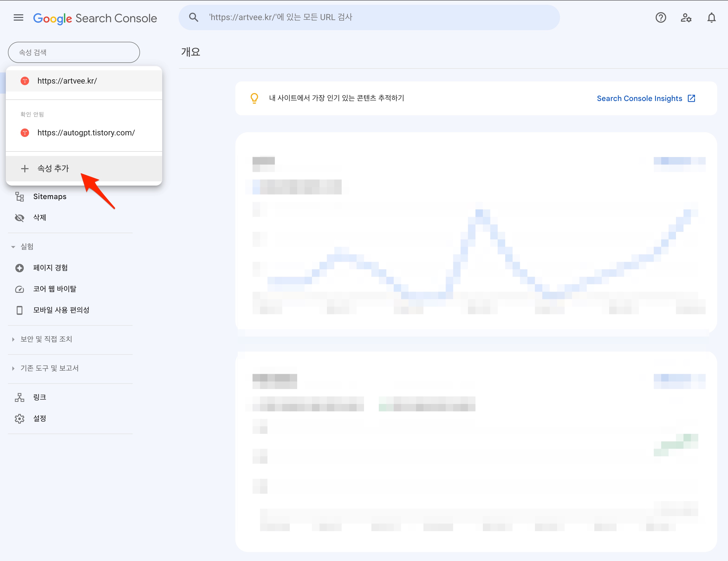Open 설정 gear settings
Screen dimensions: 728x561
20,419
